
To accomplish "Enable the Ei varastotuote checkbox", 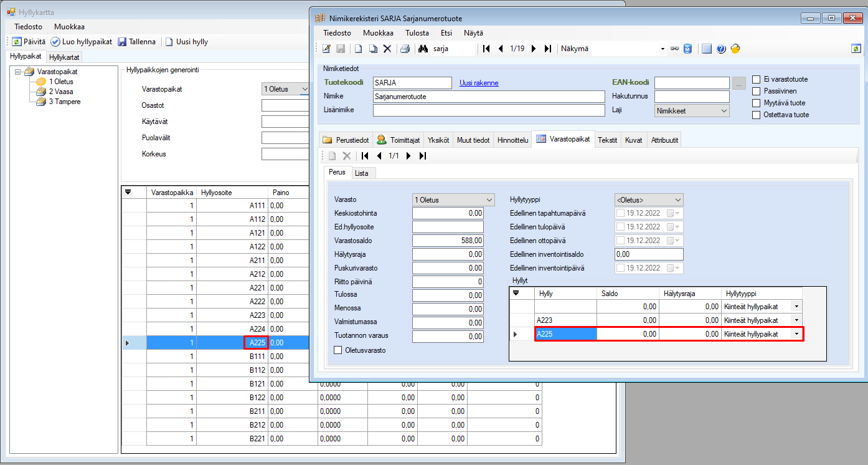I will (757, 79).
